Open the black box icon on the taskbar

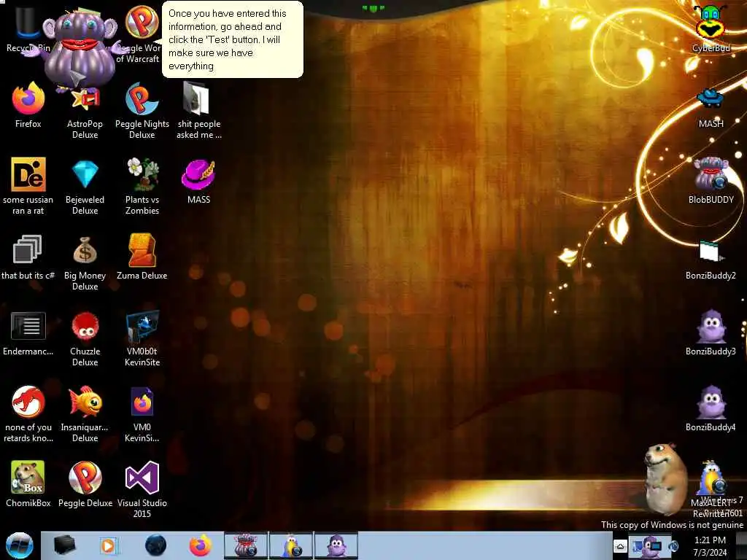65,545
